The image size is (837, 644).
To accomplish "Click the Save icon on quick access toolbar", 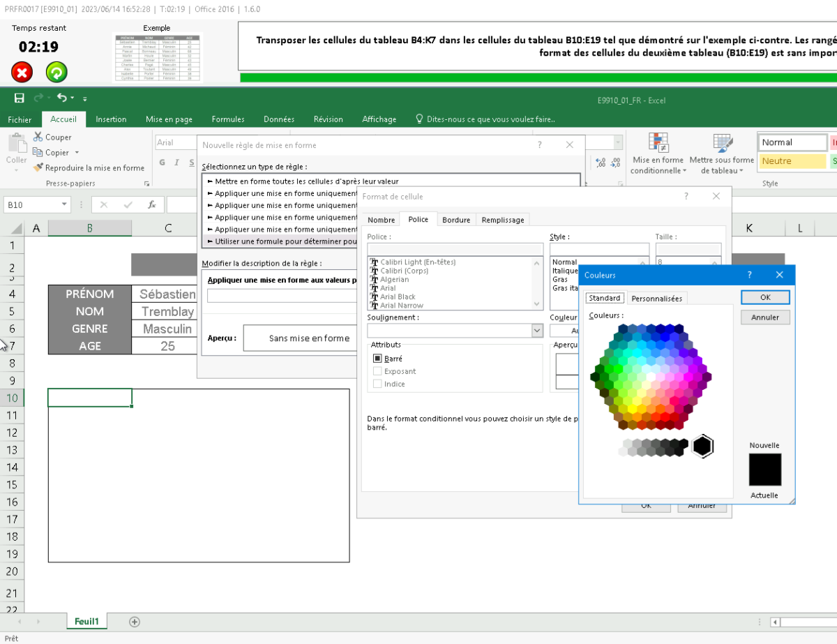I will (19, 99).
